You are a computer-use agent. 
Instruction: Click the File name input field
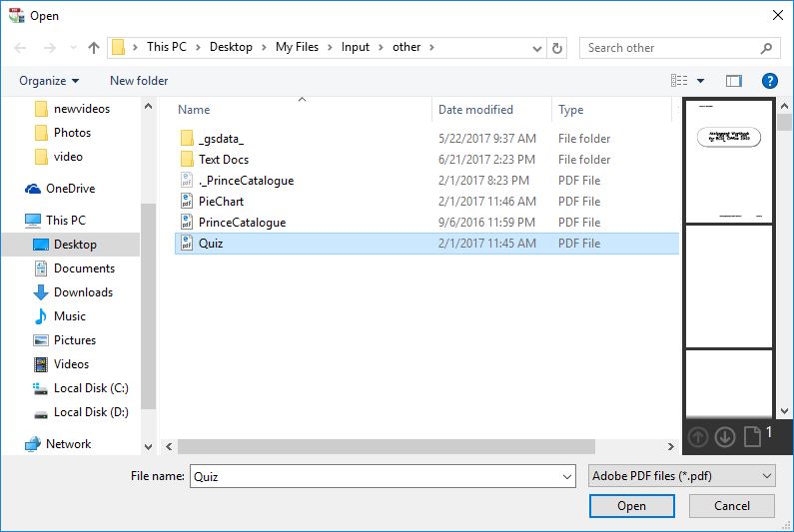pos(383,476)
